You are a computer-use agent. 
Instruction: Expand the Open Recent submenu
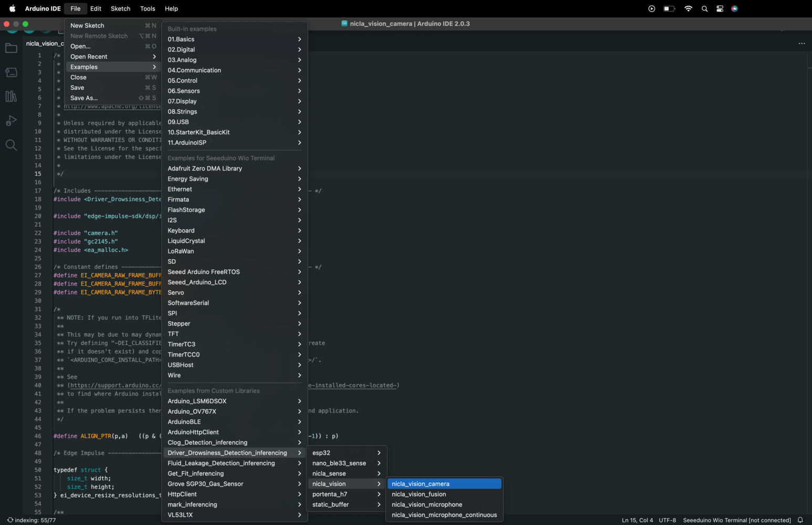pyautogui.click(x=113, y=57)
